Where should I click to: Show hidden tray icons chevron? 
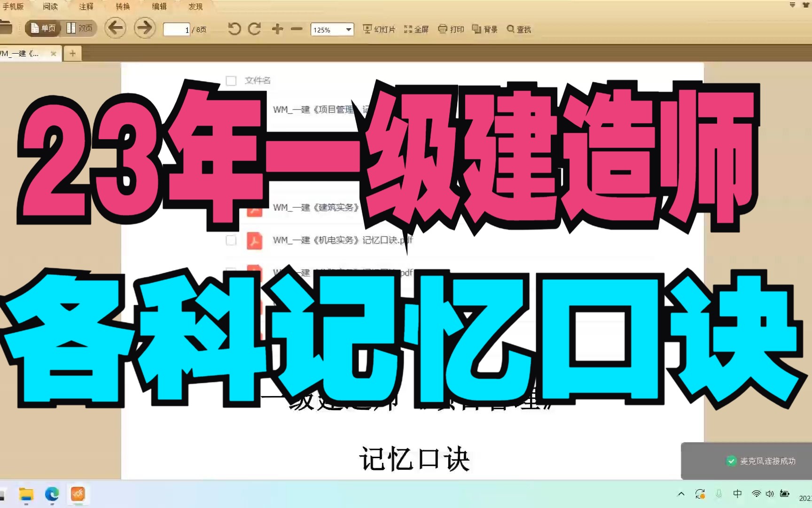tap(681, 494)
